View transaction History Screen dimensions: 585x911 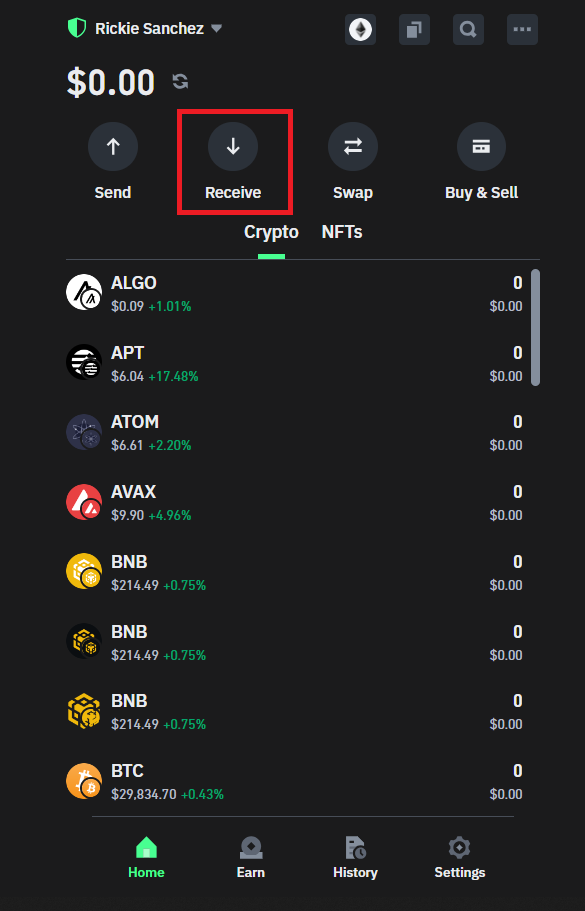tap(355, 857)
